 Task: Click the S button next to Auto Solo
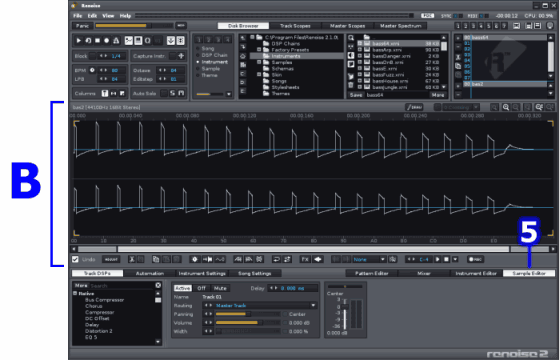[172, 93]
